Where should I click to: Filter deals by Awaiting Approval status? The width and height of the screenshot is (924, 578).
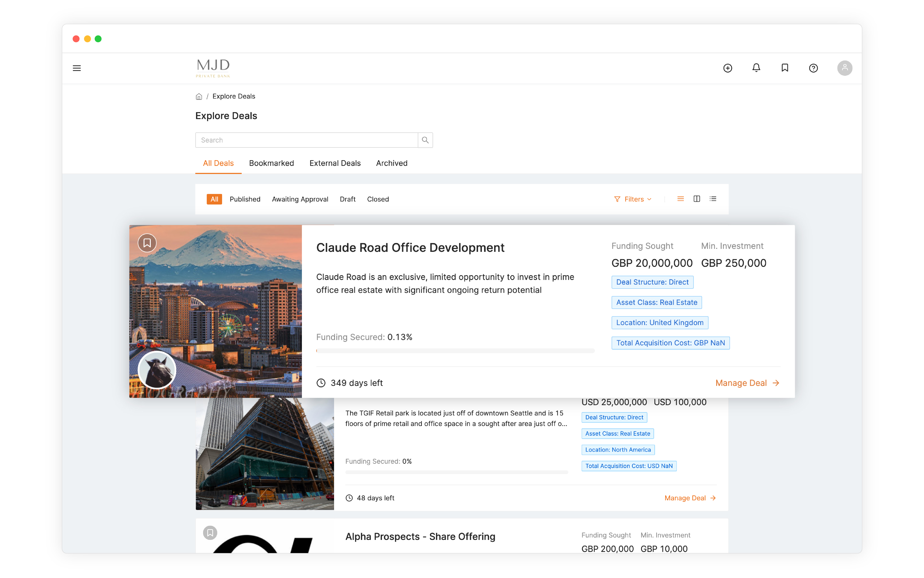(x=300, y=199)
